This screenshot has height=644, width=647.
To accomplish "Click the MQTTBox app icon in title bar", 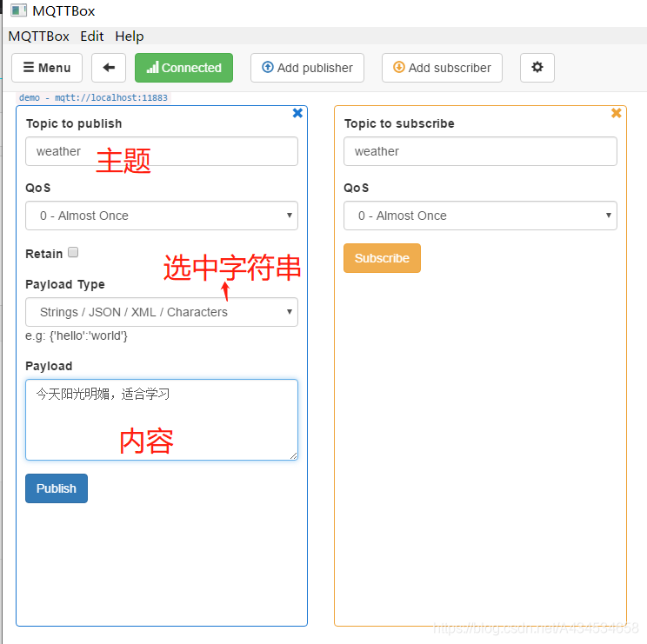I will point(18,10).
